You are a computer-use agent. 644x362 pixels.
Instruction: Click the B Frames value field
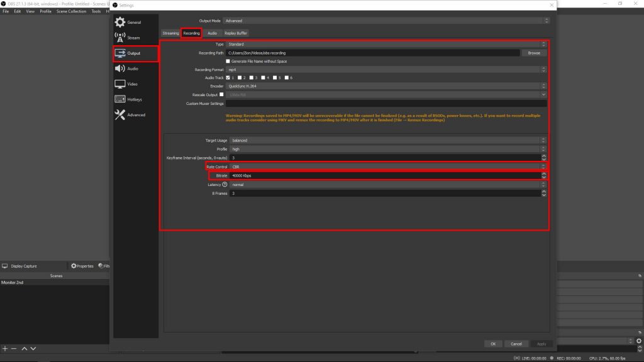pyautogui.click(x=386, y=194)
